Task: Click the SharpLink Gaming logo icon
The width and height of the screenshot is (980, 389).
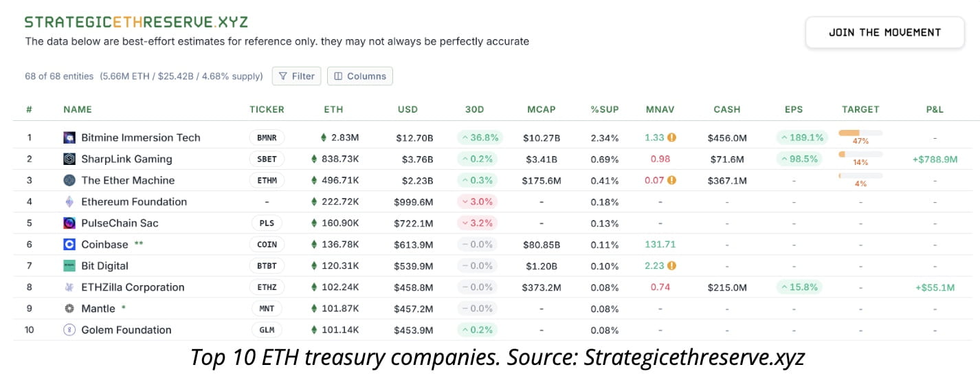Action: (69, 159)
